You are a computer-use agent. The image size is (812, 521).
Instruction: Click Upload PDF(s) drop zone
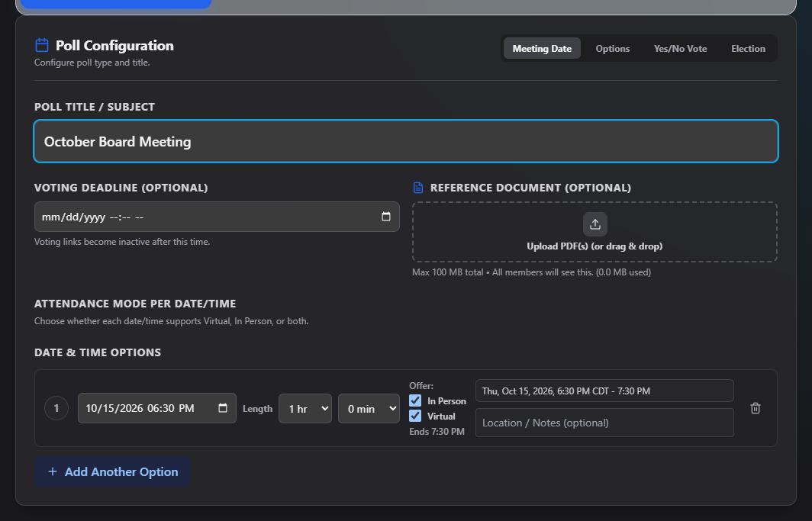pos(594,232)
